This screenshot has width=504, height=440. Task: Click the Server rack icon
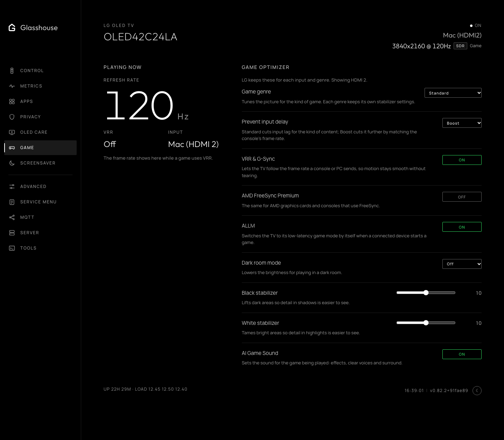pos(12,233)
